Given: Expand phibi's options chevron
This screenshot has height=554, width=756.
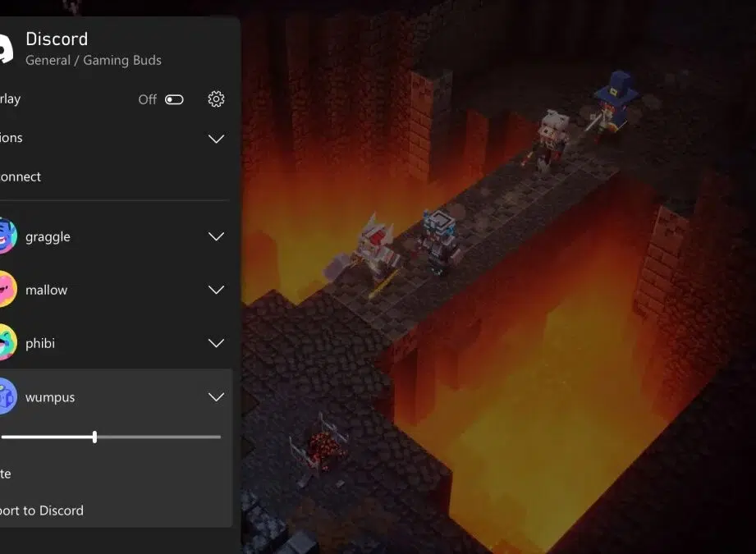Looking at the screenshot, I should point(216,343).
